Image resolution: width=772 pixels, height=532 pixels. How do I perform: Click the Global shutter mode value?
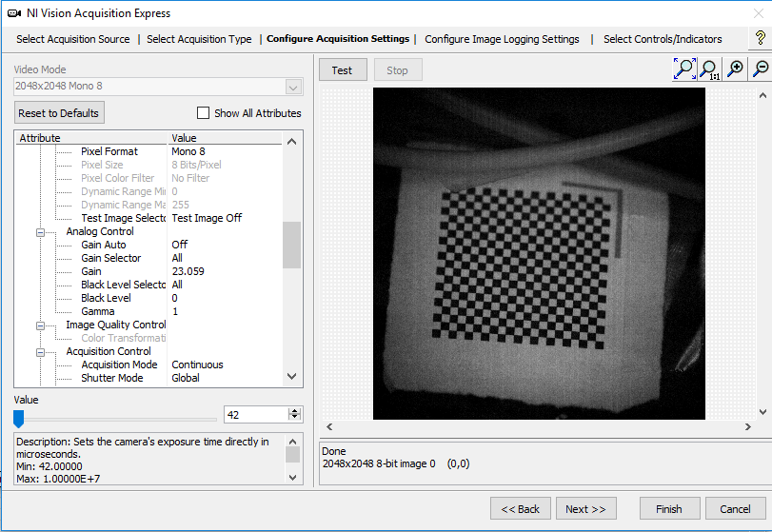click(x=186, y=378)
